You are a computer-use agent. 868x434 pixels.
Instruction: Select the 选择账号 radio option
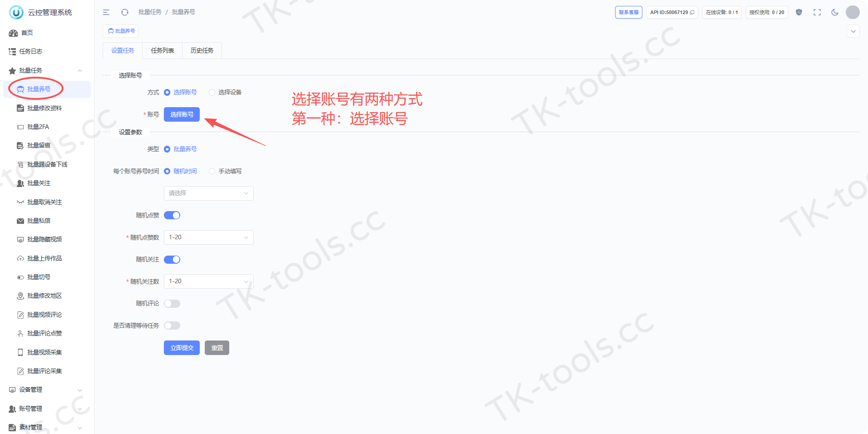pos(180,92)
